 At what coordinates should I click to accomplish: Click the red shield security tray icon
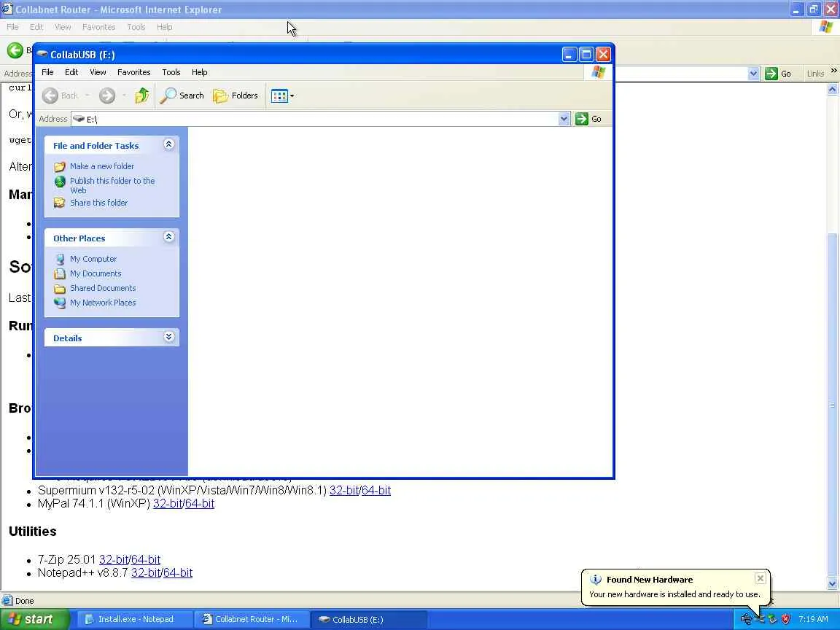click(785, 619)
